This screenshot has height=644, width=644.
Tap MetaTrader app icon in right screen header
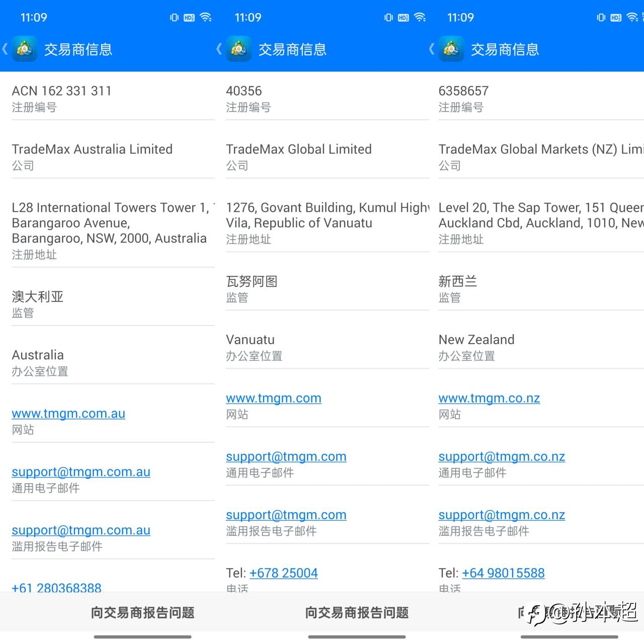pyautogui.click(x=451, y=49)
